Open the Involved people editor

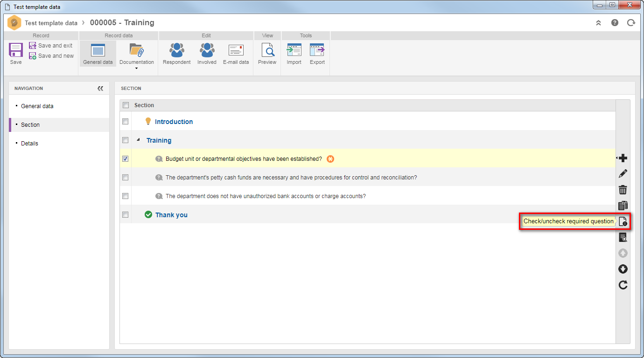click(x=207, y=54)
